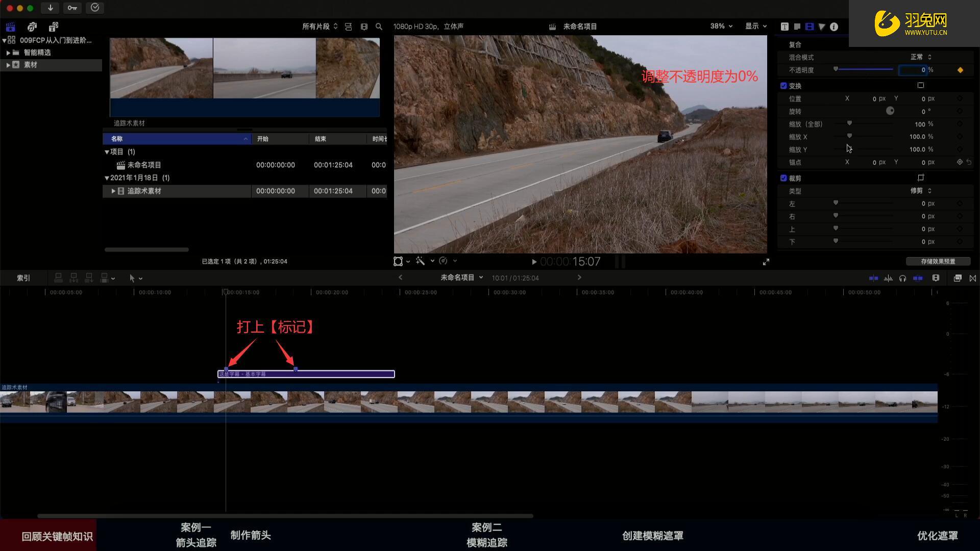980x551 pixels.
Task: Toggle audio skimming waveform icon
Action: tap(888, 278)
